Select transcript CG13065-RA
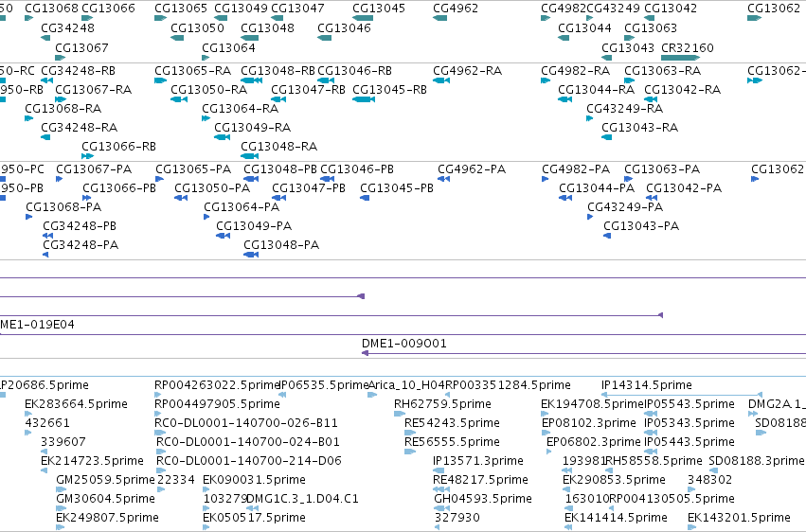The width and height of the screenshot is (806, 532). [x=193, y=71]
